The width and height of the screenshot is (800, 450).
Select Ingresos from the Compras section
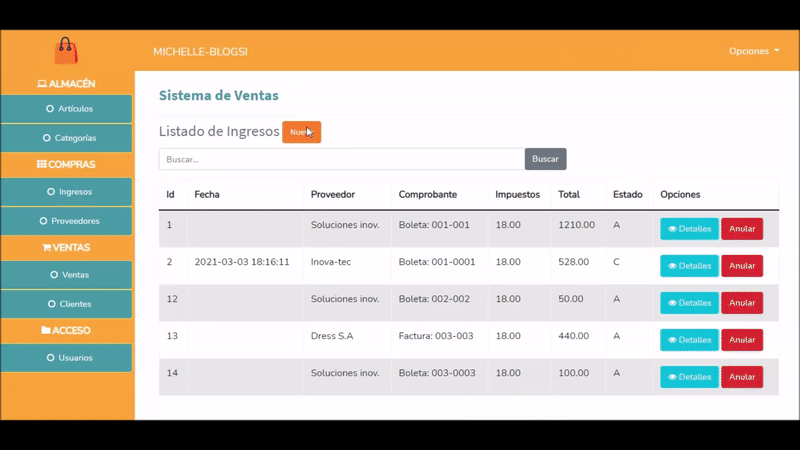[x=67, y=191]
